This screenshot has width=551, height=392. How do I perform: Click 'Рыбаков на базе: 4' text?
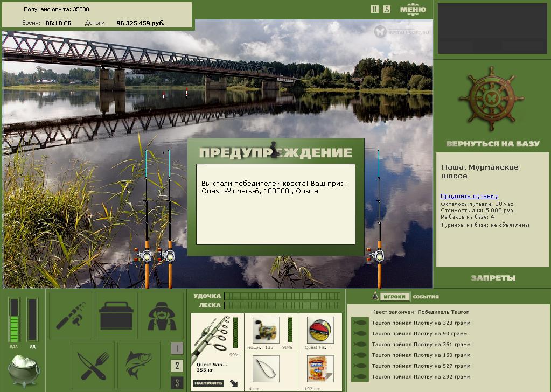tap(468, 216)
